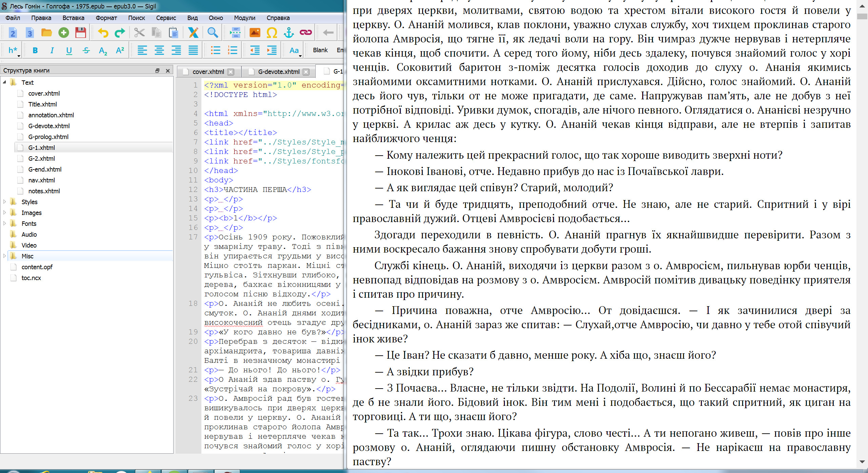The width and height of the screenshot is (868, 473).
Task: Click the Blank clip button
Action: click(x=320, y=50)
